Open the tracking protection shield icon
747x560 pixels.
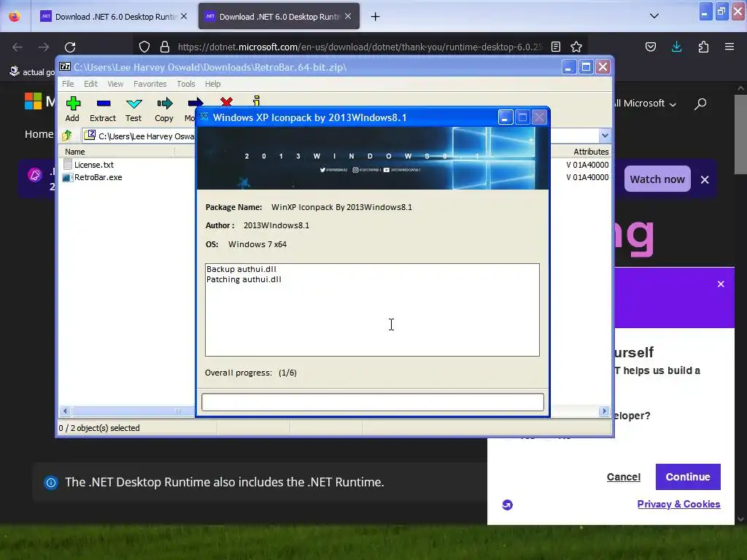[144, 47]
